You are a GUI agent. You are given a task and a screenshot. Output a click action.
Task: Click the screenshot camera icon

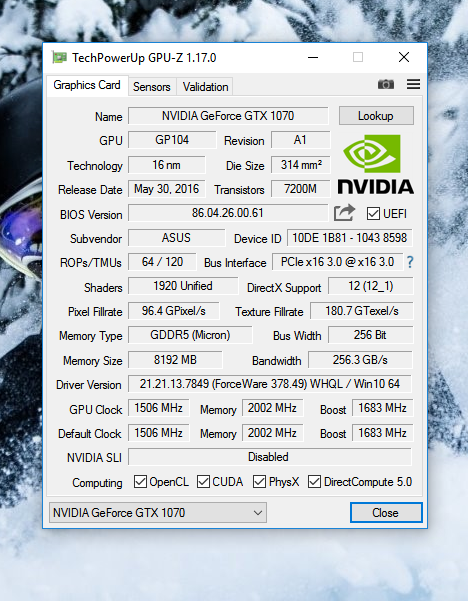click(386, 84)
